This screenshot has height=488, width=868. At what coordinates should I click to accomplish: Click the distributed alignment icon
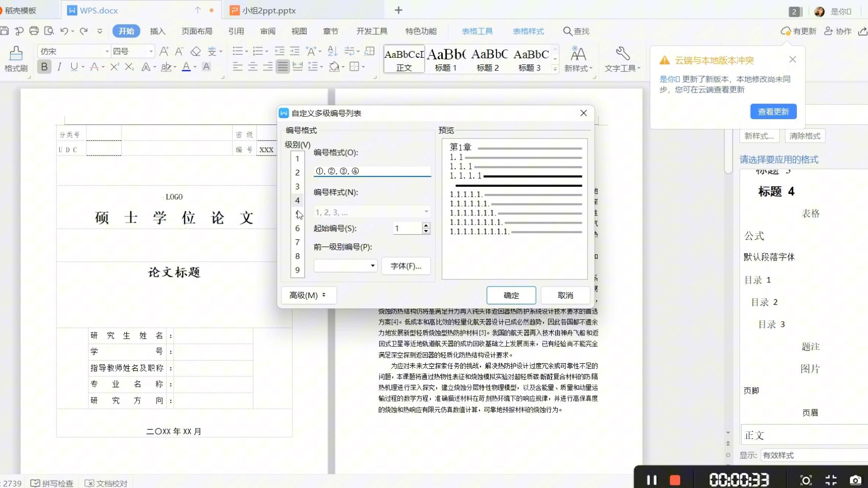click(298, 66)
